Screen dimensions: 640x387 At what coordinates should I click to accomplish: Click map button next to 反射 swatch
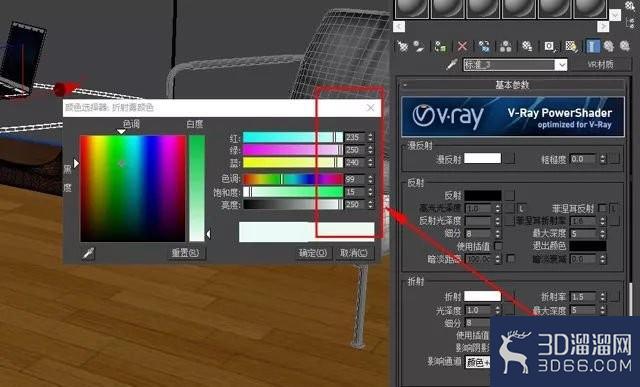[x=509, y=196]
